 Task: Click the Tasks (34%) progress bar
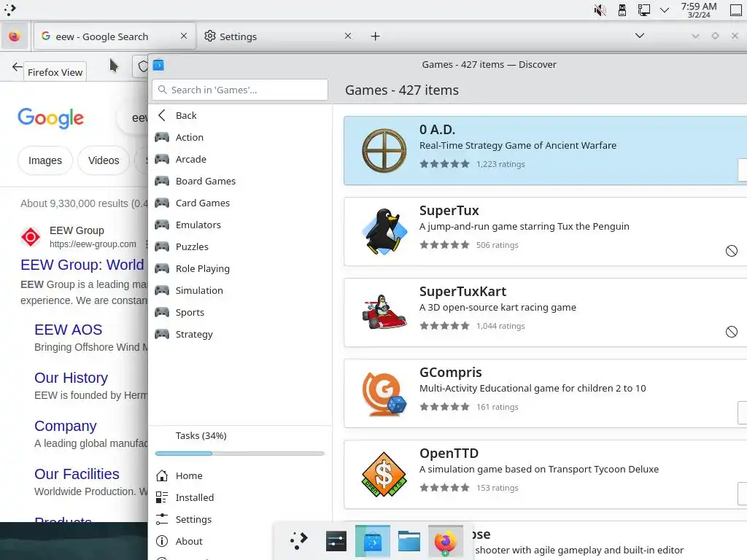[240, 454]
